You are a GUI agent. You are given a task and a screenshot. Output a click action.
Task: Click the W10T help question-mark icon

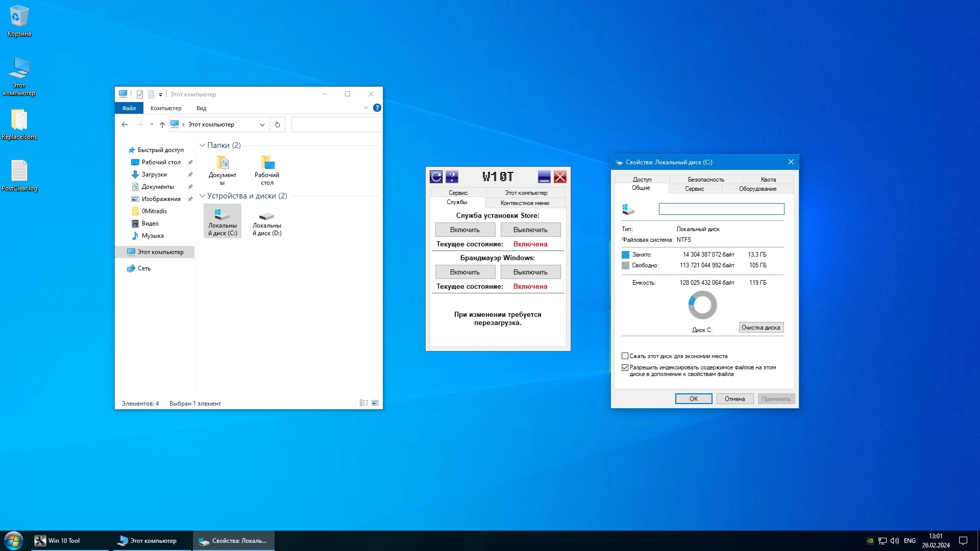tap(452, 177)
